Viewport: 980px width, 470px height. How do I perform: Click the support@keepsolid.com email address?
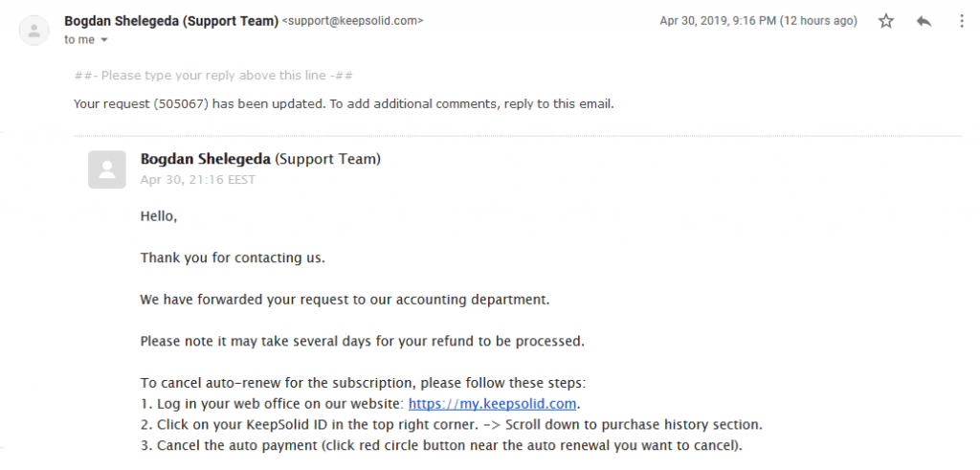(x=353, y=21)
